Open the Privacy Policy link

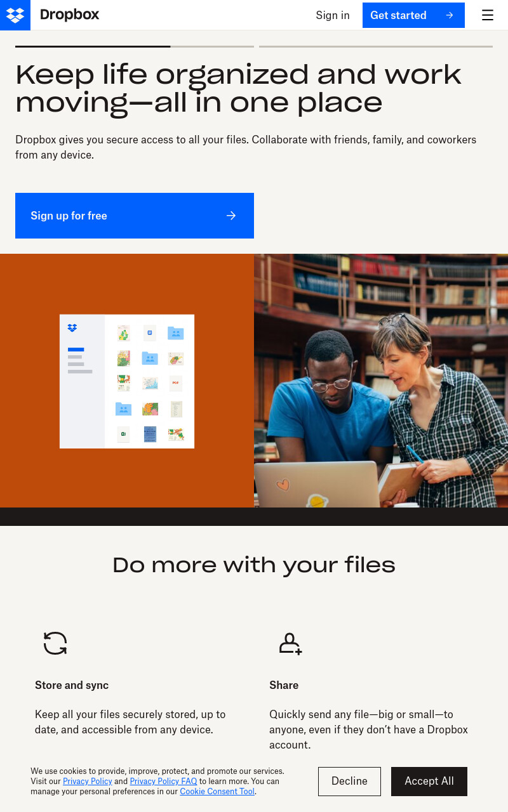[x=88, y=782]
